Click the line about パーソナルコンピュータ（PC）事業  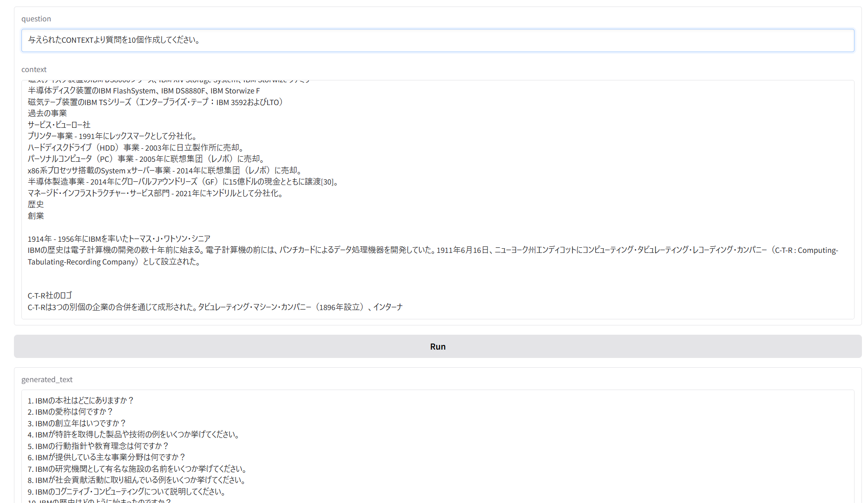click(x=147, y=159)
